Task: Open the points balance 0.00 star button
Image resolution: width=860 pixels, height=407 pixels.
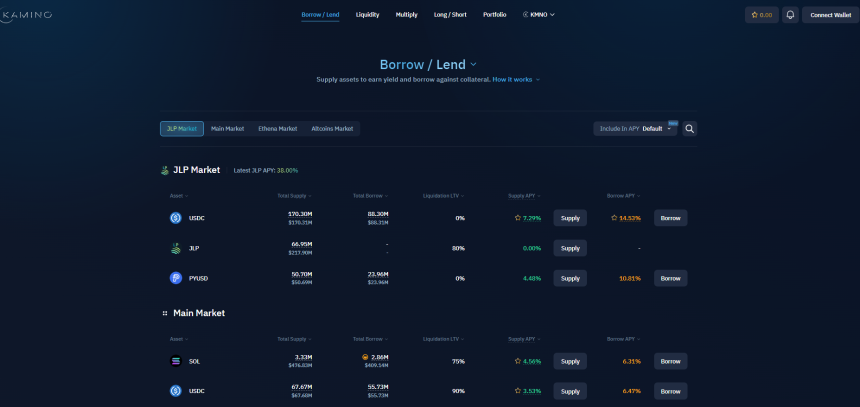Action: coord(762,15)
